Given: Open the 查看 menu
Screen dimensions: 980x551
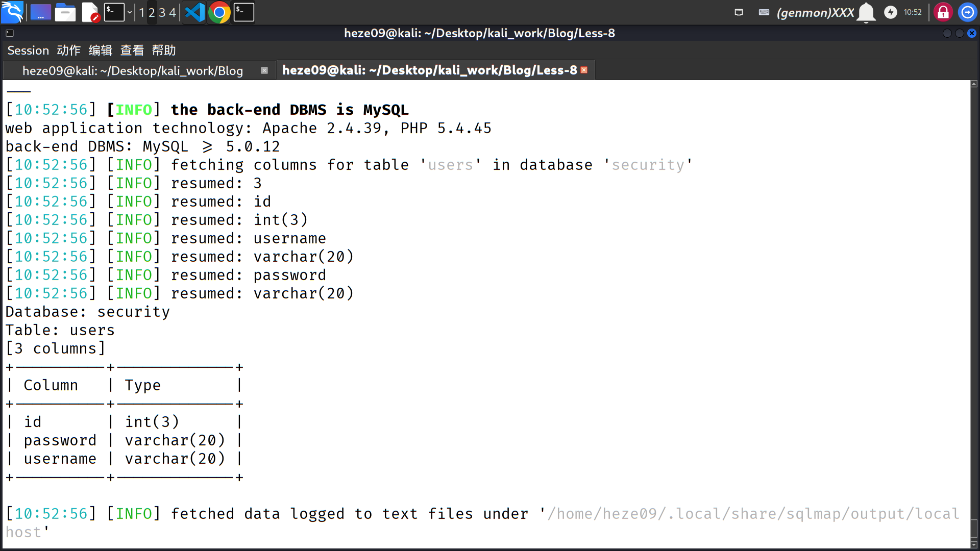Looking at the screenshot, I should pos(132,51).
